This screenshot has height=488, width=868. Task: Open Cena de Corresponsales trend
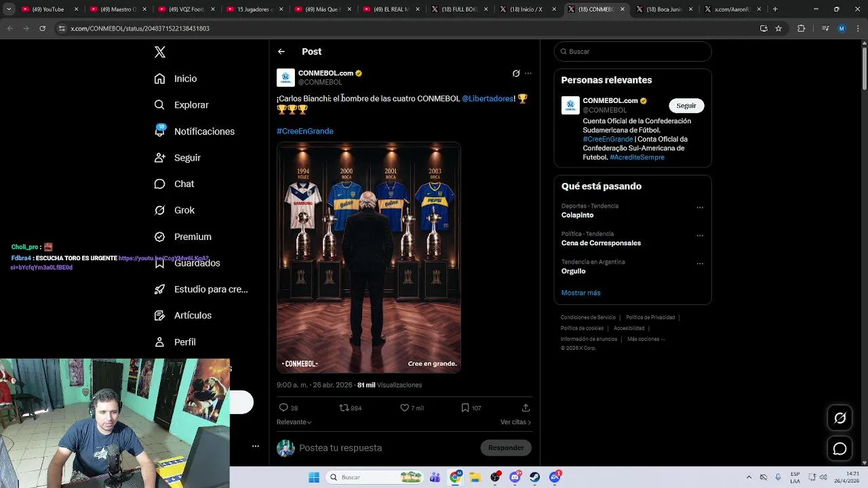click(x=601, y=243)
